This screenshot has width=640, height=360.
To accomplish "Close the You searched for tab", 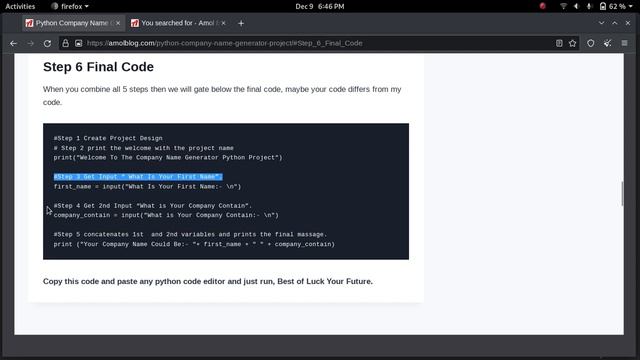I will tap(223, 23).
